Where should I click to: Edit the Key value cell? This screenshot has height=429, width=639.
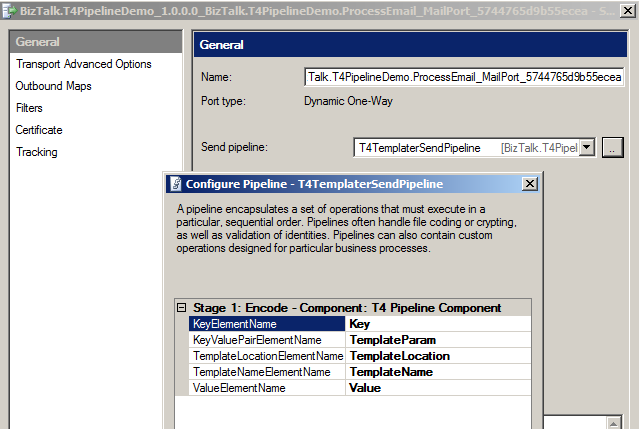438,324
